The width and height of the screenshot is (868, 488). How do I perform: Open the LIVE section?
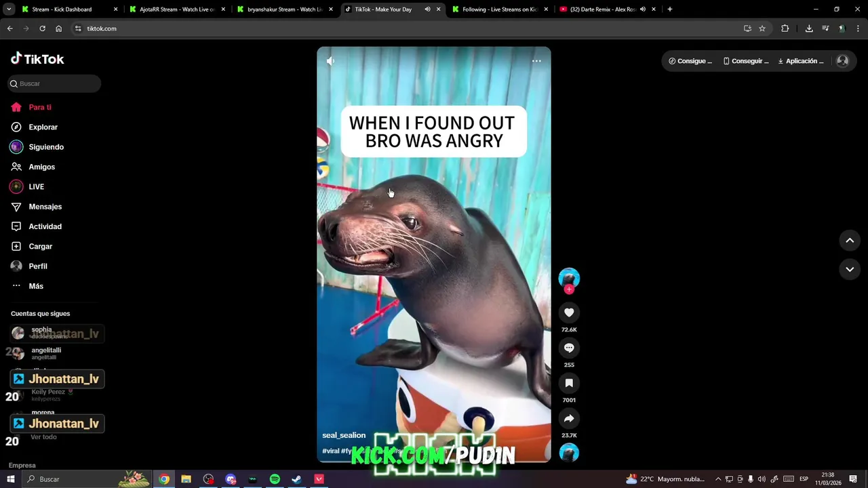tap(28, 186)
